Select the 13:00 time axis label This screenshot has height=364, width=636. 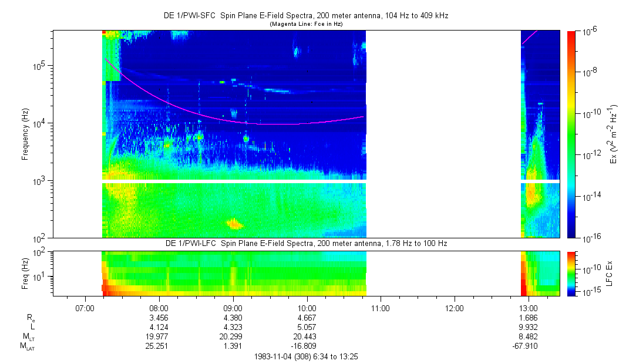529,307
